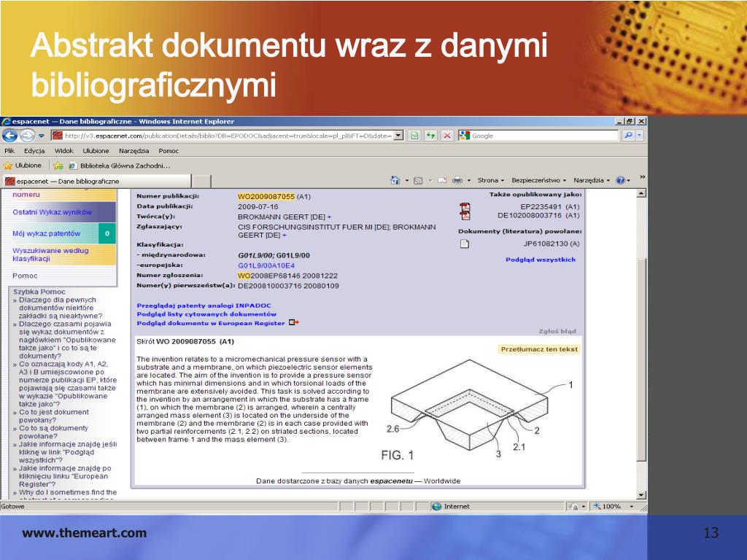The image size is (747, 560).
Task: Open Przeglądaj patenty analogi INPADOC link
Action: tap(204, 306)
